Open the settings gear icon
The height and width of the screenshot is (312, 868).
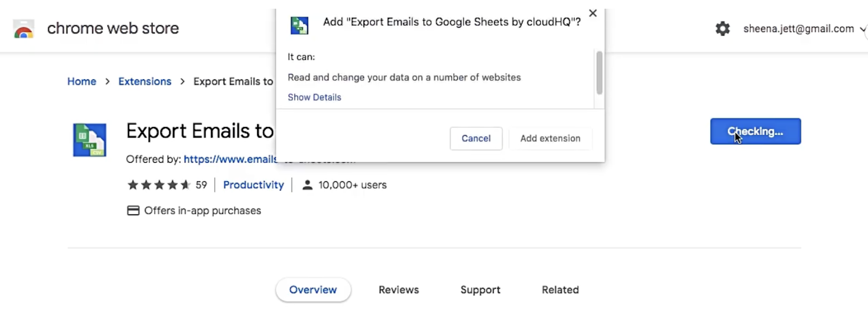(723, 29)
